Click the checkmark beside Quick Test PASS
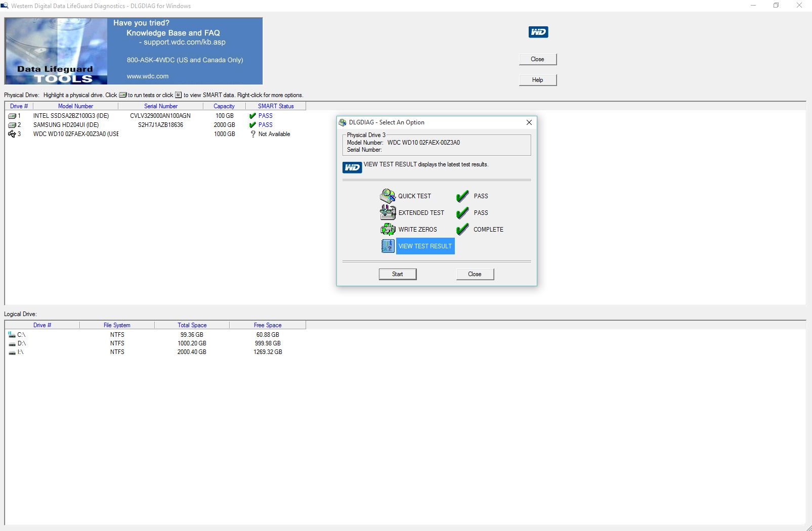 point(462,196)
